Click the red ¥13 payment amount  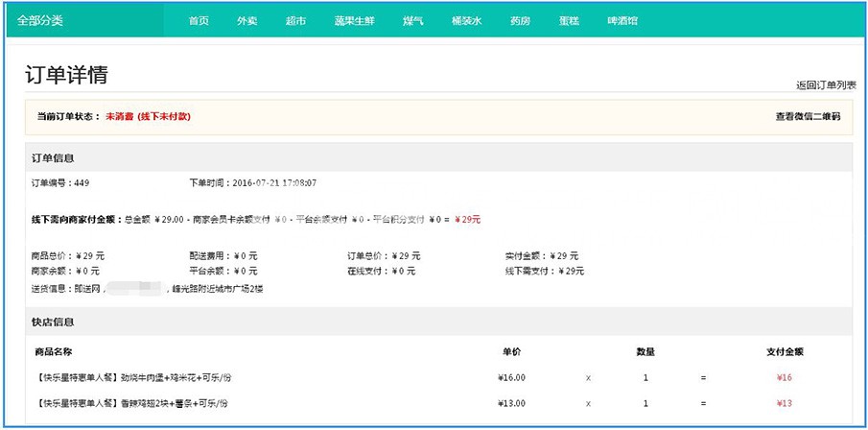click(x=785, y=403)
